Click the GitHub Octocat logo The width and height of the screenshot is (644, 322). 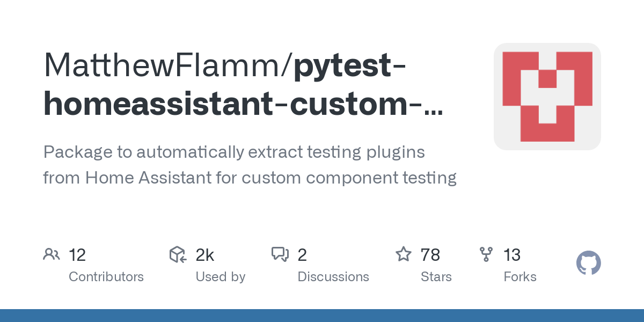(x=588, y=264)
